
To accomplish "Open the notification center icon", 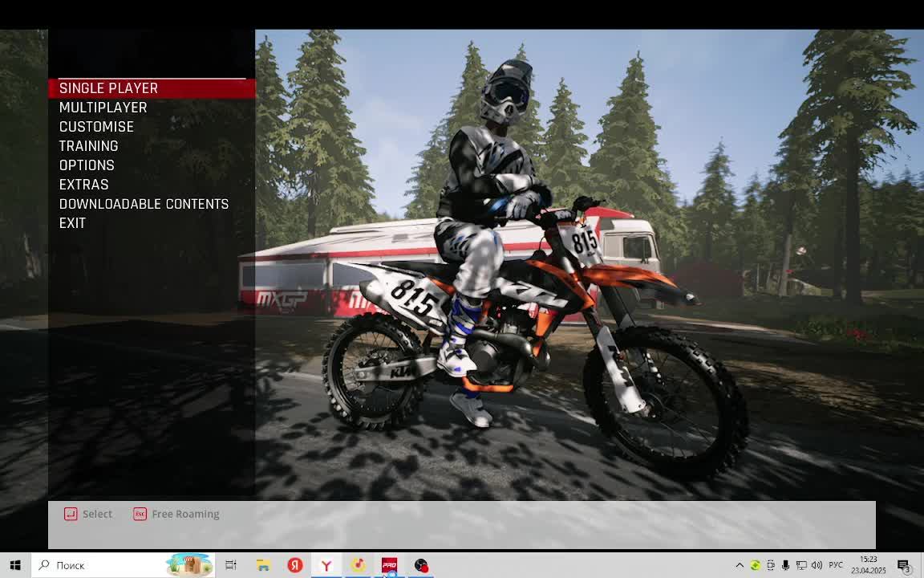I will point(904,565).
